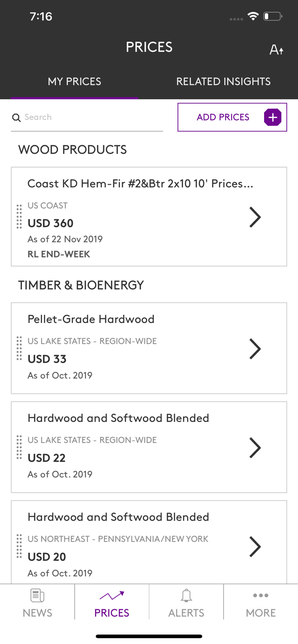The width and height of the screenshot is (298, 644).
Task: Open the text size adjustment (A+) icon
Action: (276, 49)
